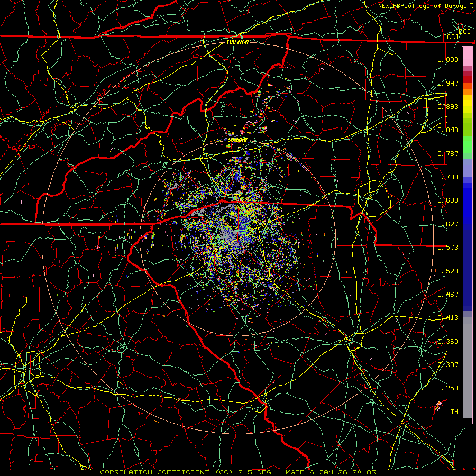476x476 pixels.
Task: Click the 0.840 scale value
Action: coord(448,130)
